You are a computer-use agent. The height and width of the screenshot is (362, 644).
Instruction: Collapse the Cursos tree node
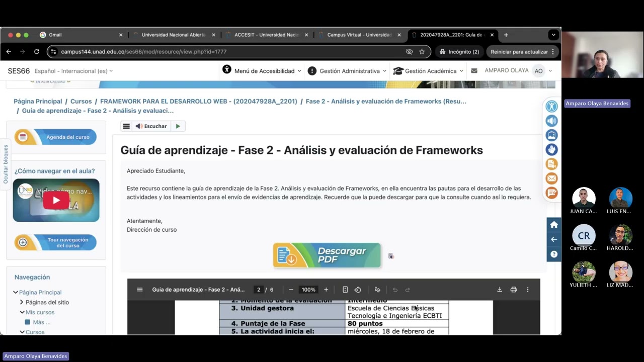(x=22, y=332)
